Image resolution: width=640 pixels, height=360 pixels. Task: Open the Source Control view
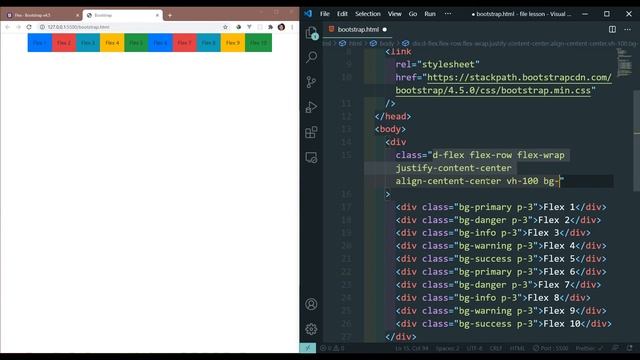[311, 82]
